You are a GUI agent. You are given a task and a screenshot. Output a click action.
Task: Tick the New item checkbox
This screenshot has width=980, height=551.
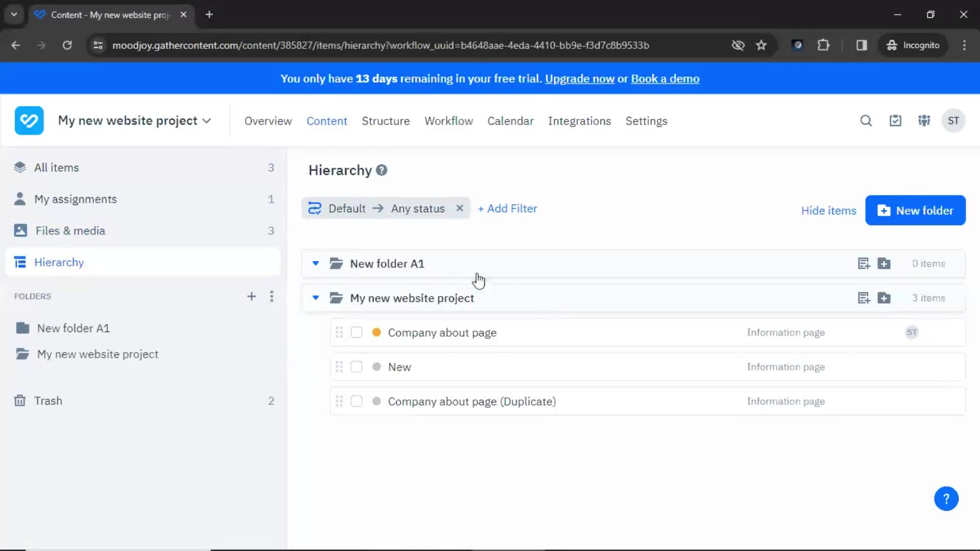(x=356, y=367)
